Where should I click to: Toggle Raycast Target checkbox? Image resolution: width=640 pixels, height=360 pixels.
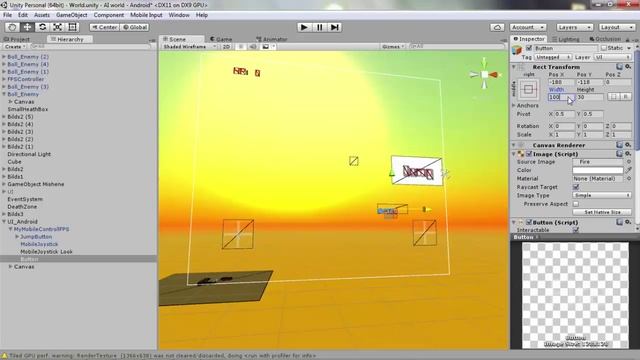point(576,187)
